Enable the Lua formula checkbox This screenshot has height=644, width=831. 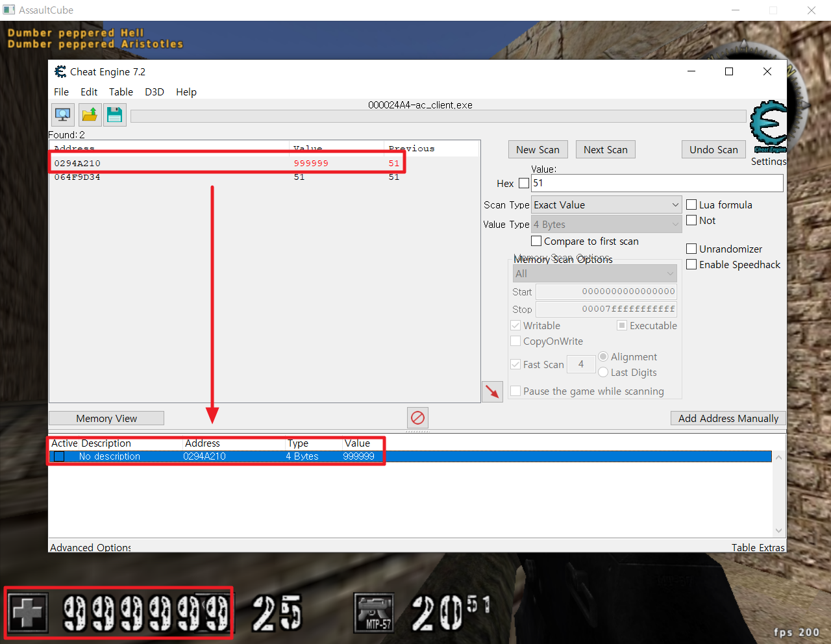coord(691,204)
